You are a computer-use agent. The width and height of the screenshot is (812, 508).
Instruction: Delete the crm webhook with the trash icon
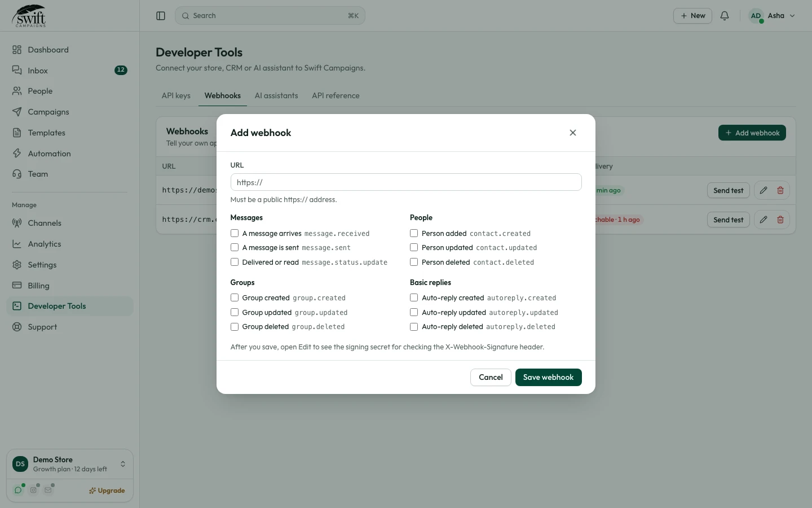tap(780, 220)
